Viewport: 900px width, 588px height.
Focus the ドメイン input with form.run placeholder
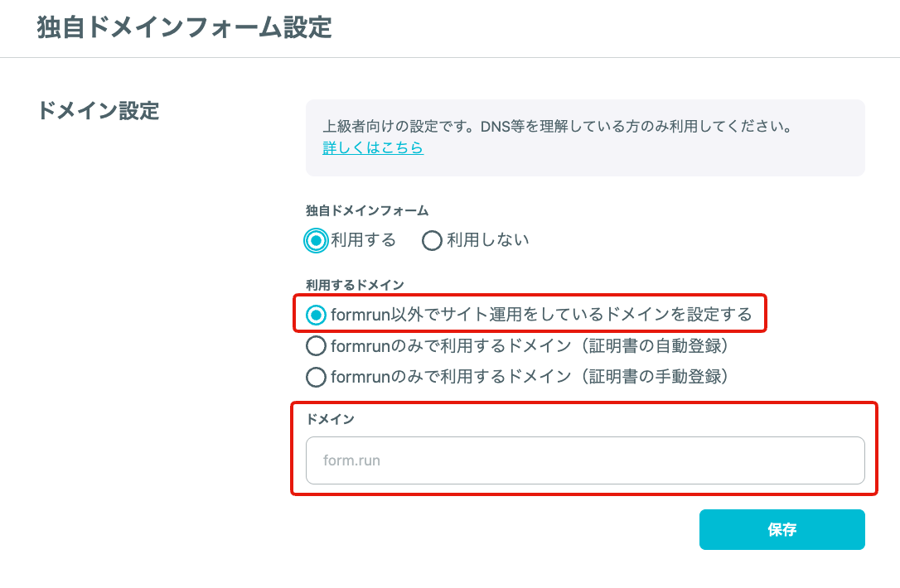point(585,460)
